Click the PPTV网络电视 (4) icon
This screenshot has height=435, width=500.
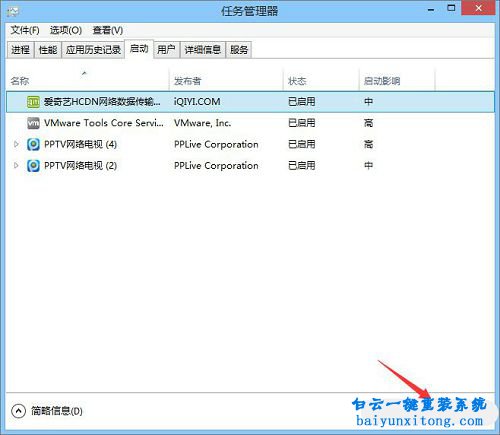click(33, 144)
